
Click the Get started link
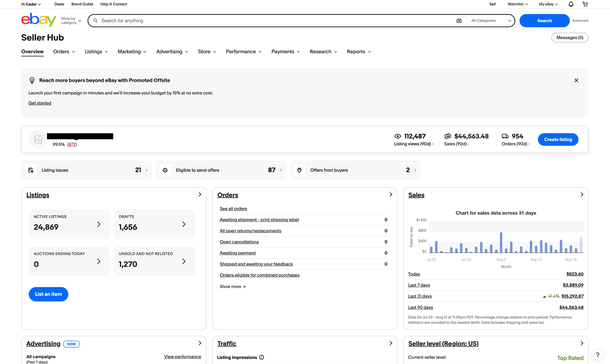click(40, 103)
